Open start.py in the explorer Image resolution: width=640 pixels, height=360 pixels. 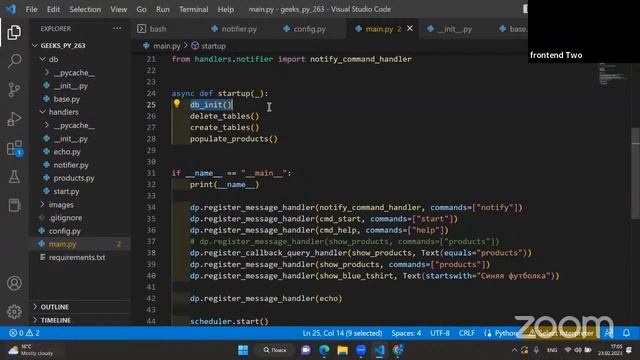click(66, 191)
